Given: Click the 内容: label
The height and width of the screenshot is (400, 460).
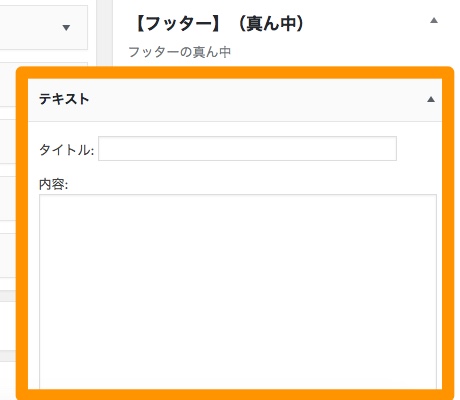Looking at the screenshot, I should 54,184.
